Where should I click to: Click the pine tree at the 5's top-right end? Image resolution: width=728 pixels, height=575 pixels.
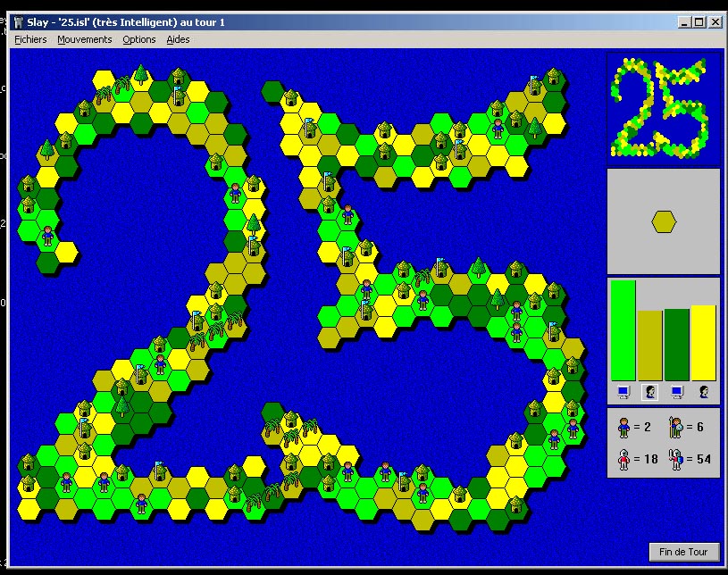(535, 128)
